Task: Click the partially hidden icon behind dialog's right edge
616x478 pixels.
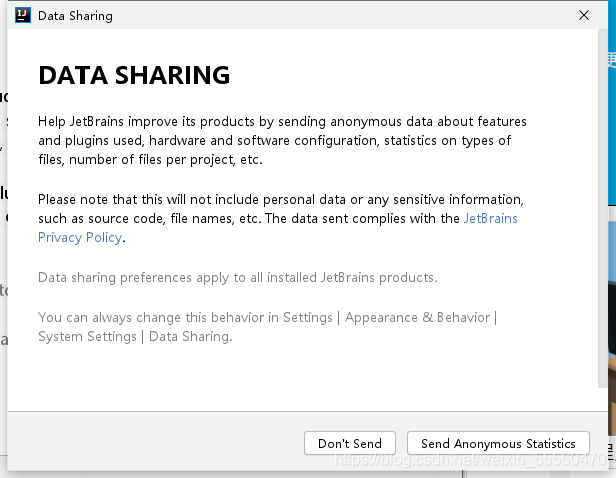Action: pos(612,61)
